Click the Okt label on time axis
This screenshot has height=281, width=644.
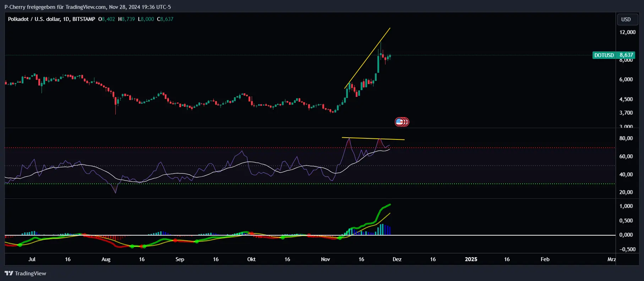(x=251, y=259)
